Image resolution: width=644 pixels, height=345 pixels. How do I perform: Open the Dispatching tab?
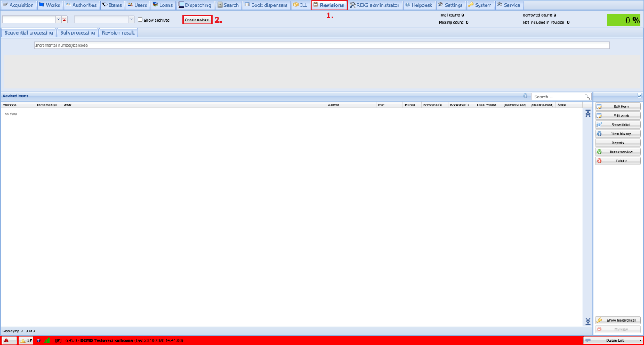pyautogui.click(x=195, y=5)
